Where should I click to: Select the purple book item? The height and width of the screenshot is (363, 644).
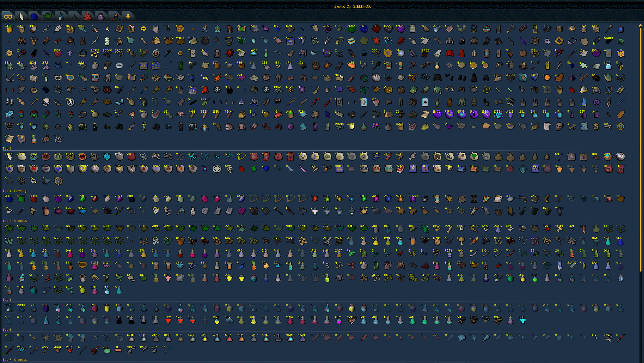(119, 29)
